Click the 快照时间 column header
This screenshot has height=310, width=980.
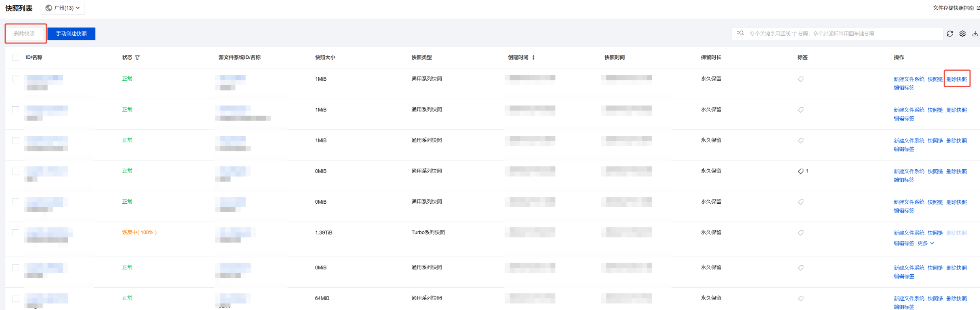(x=615, y=57)
